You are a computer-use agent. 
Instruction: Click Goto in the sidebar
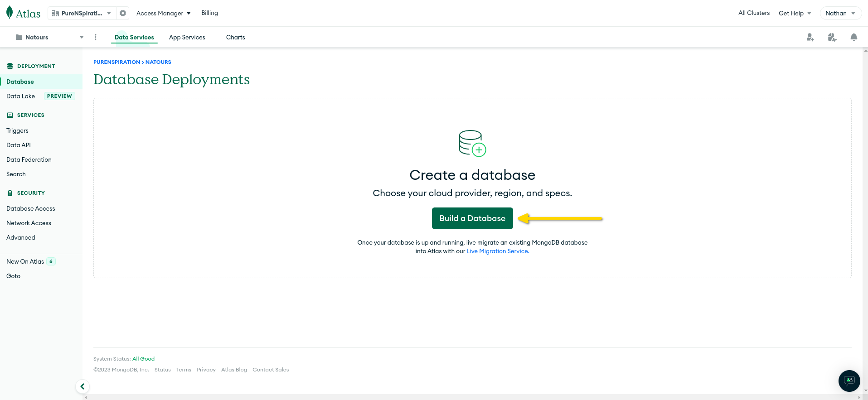click(14, 276)
